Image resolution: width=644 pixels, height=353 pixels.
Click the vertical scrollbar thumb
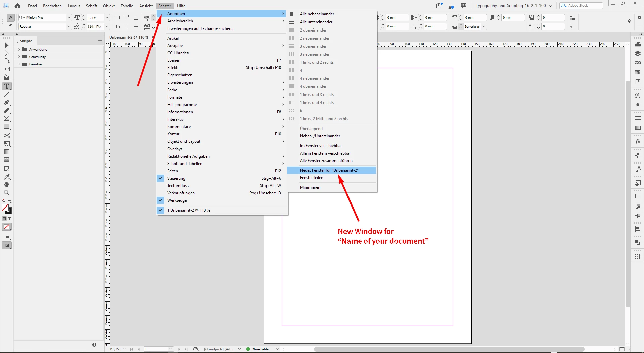[628, 194]
